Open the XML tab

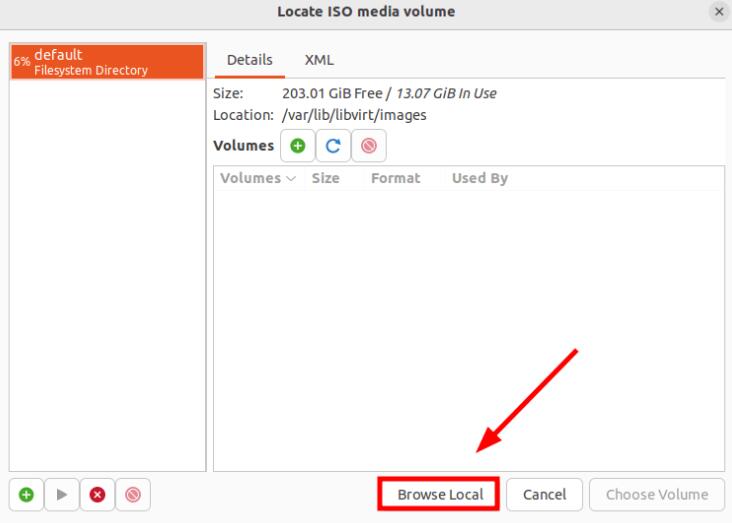(319, 60)
